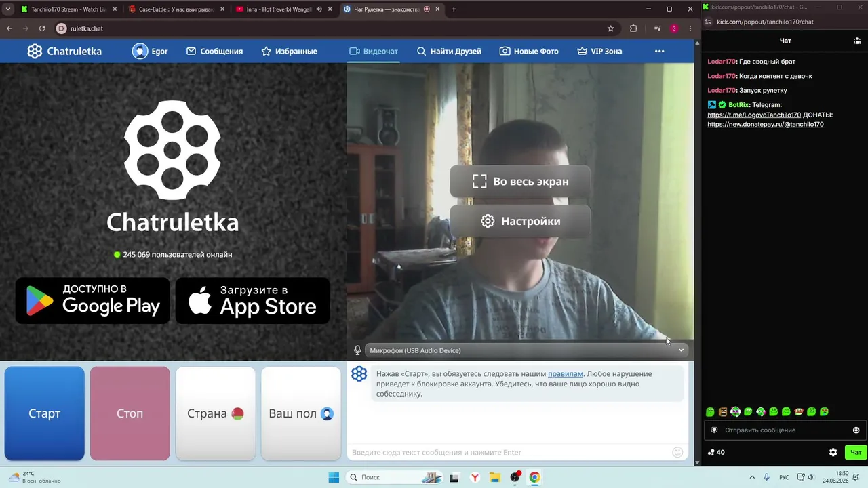Image resolution: width=868 pixels, height=488 pixels.
Task: Open the Ваш пол gender selector
Action: tap(301, 413)
